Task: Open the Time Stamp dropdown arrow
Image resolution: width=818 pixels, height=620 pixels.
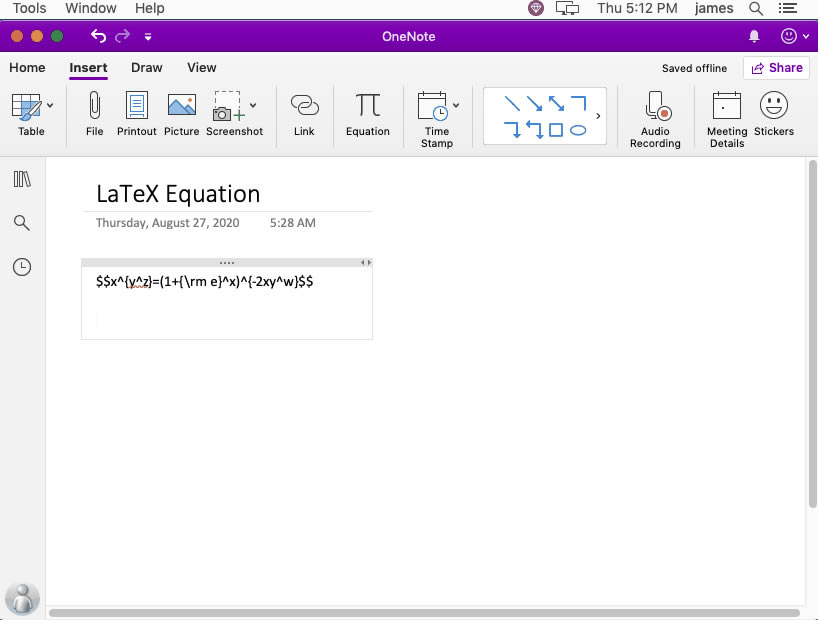Action: (x=456, y=106)
